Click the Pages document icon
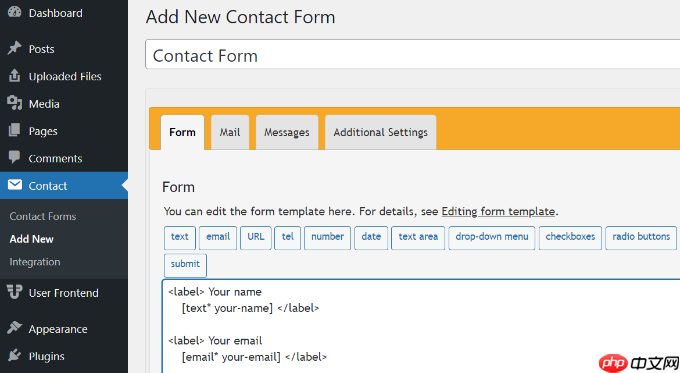The image size is (680, 373). (x=14, y=130)
